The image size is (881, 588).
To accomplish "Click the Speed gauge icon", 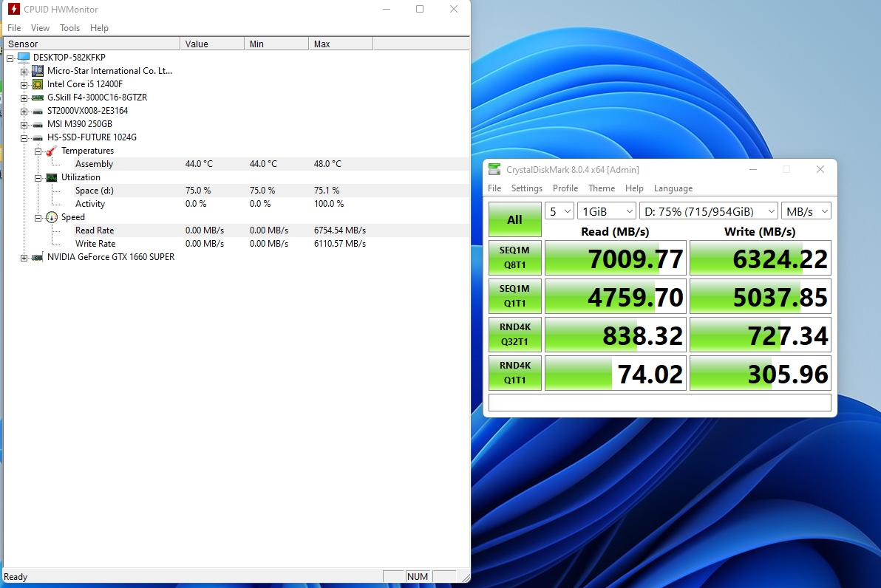I will [51, 217].
